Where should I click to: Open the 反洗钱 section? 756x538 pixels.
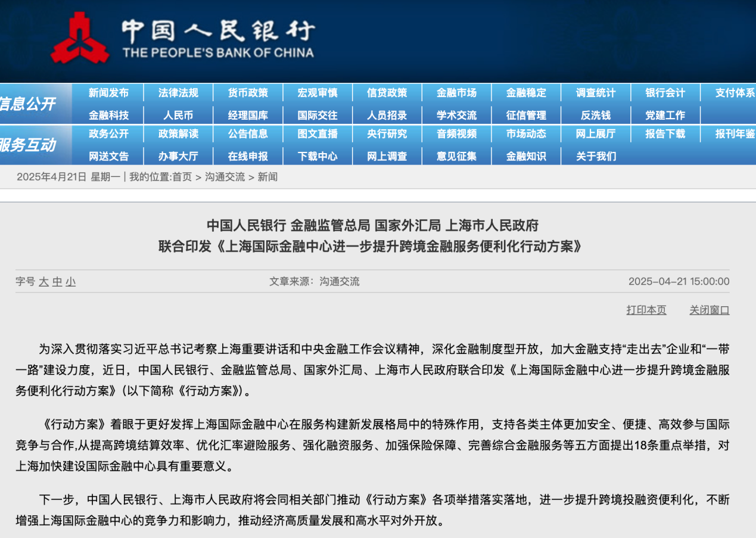click(x=596, y=115)
